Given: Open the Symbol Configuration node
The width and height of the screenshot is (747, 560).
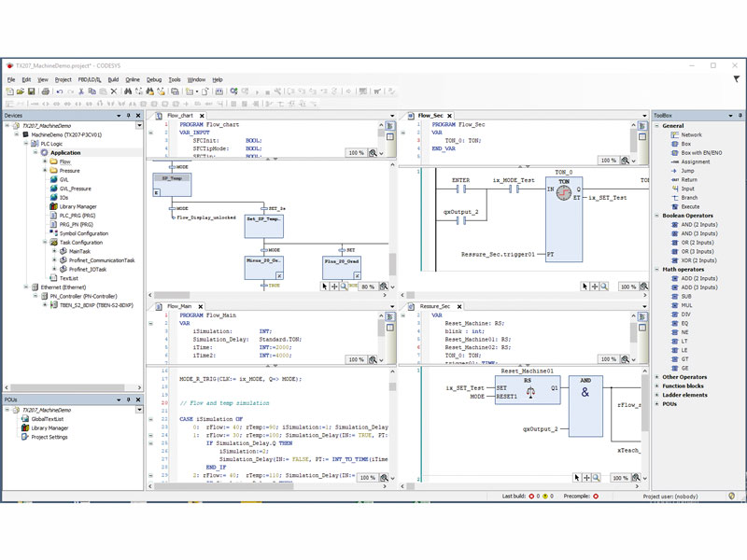Looking at the screenshot, I should pos(84,233).
